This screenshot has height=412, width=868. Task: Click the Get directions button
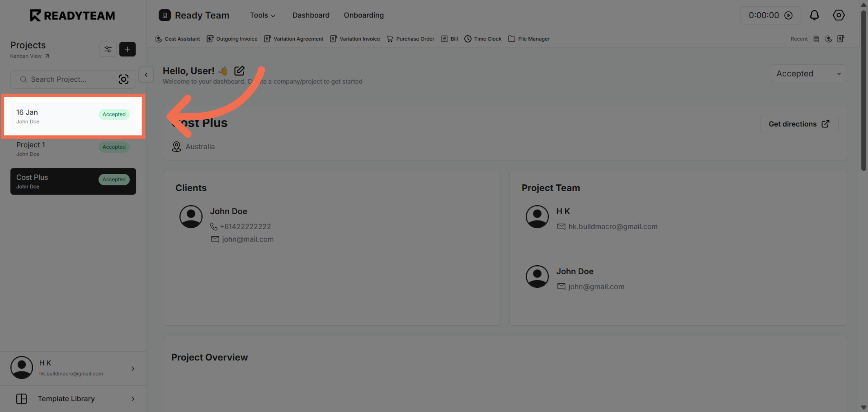799,124
